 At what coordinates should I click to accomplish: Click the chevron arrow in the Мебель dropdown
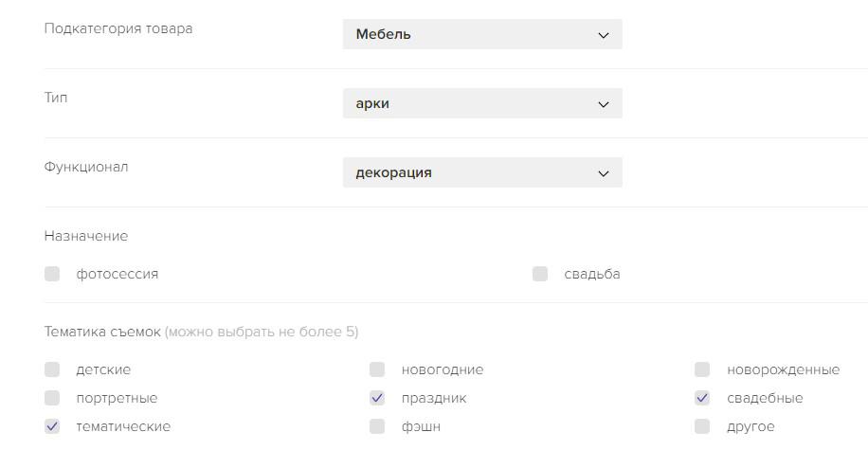click(x=604, y=35)
